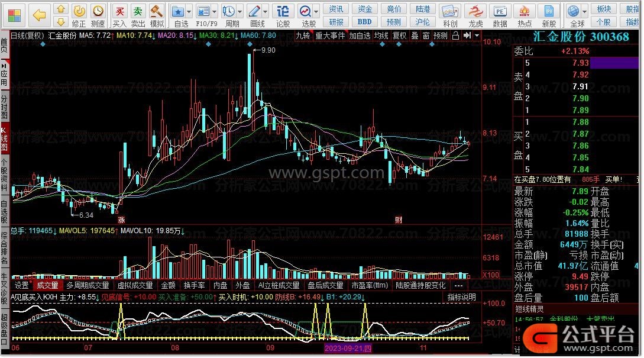This screenshot has width=644, height=358.
Task: Switch to the 金额 indicator tab
Action: [168, 285]
